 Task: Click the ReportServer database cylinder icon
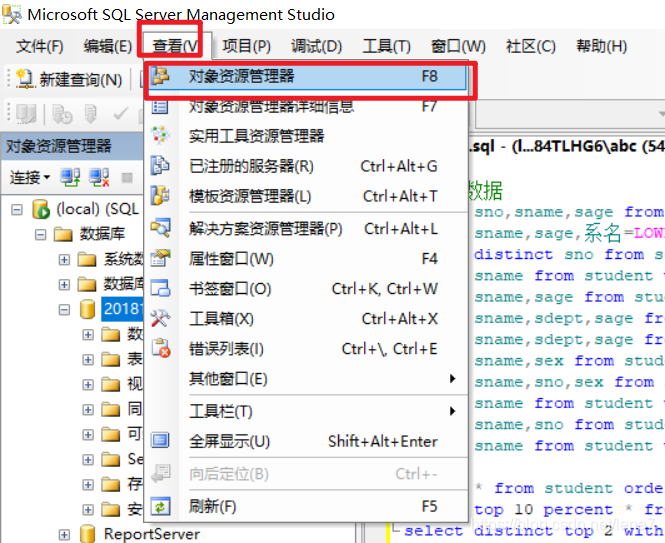[x=87, y=534]
